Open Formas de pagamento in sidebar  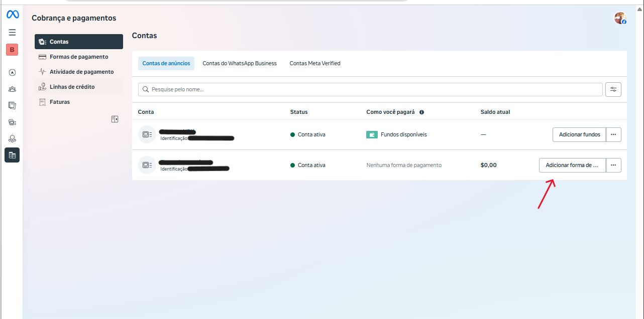click(x=79, y=57)
